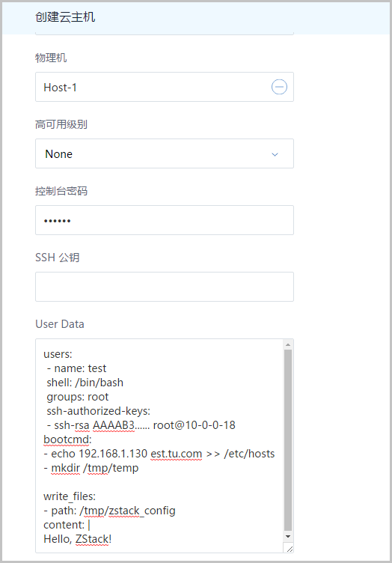Click the 物理机 label
Viewport: 392px width, 563px height.
(x=51, y=58)
